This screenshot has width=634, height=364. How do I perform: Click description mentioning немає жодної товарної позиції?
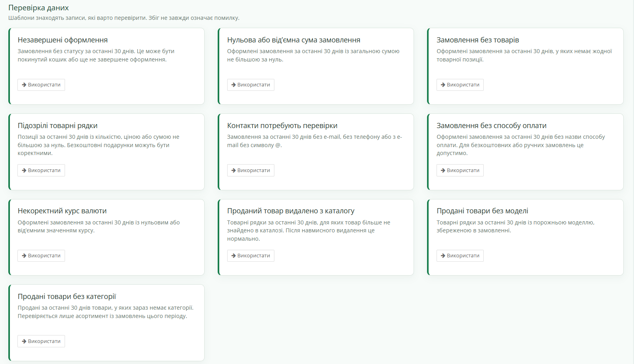tap(524, 56)
